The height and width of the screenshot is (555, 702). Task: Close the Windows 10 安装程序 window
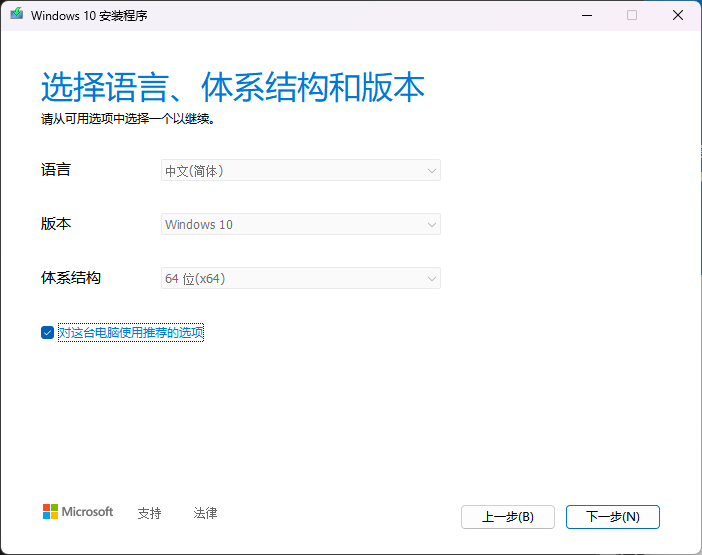678,15
